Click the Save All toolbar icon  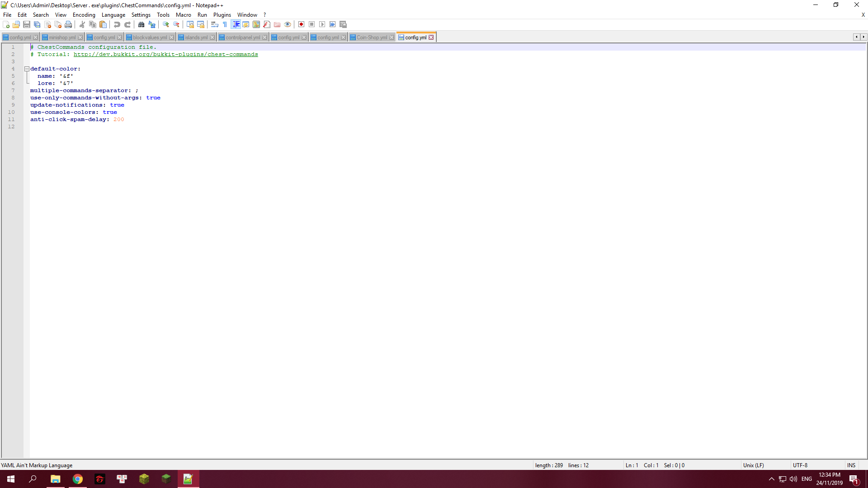(x=37, y=24)
